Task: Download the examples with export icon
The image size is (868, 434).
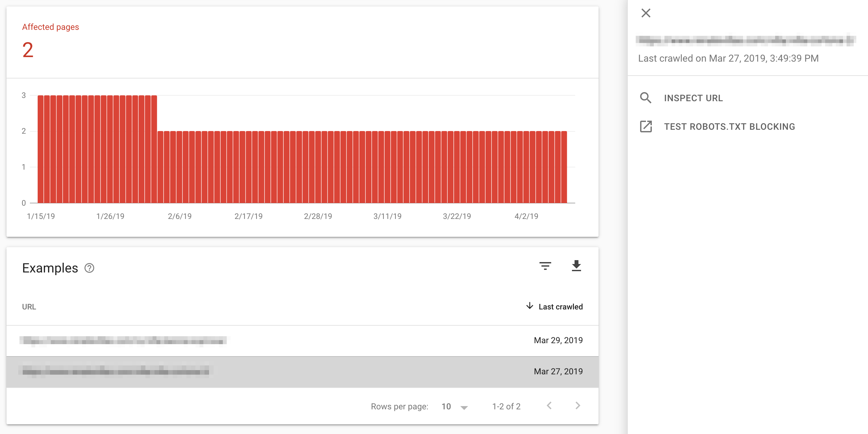Action: pos(576,266)
